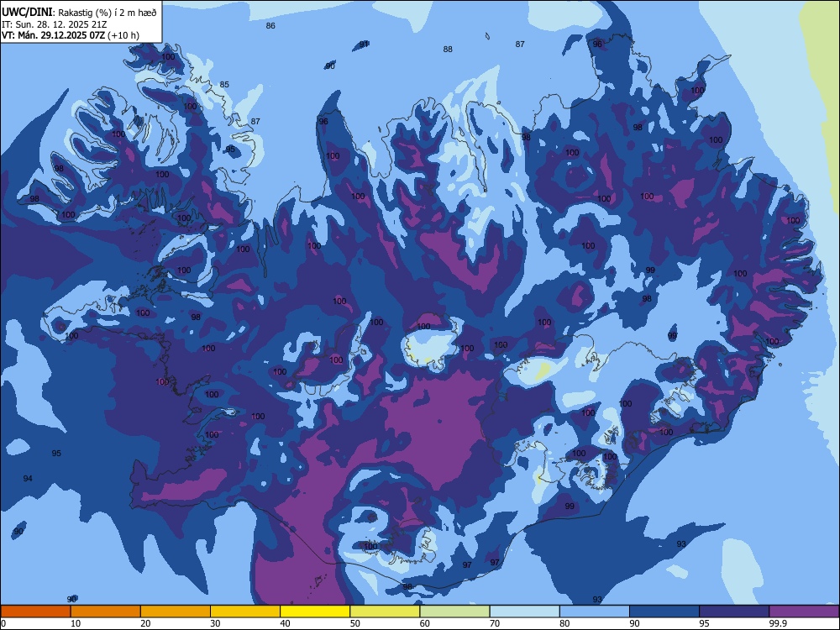
Task: Click the 'UWC/DINI' title text
Action: (27, 12)
